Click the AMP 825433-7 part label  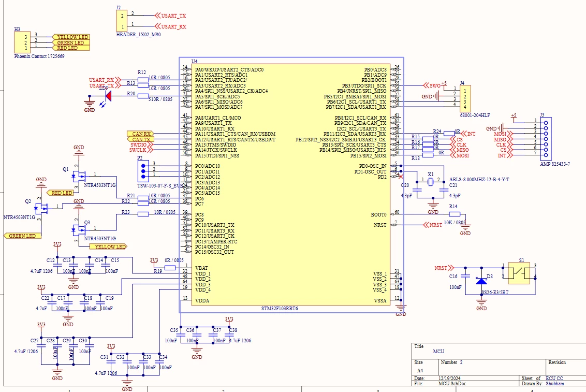click(x=555, y=164)
